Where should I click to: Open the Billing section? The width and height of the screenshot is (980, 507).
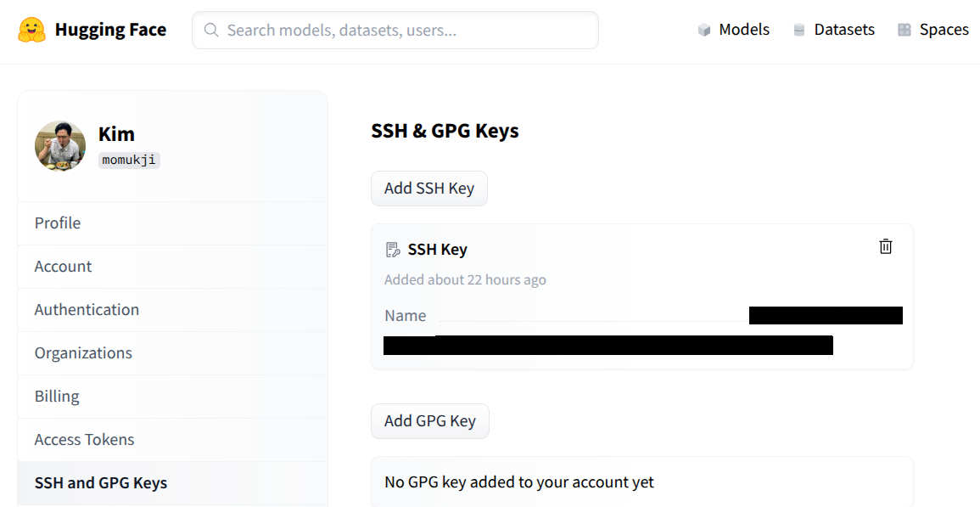click(x=57, y=396)
